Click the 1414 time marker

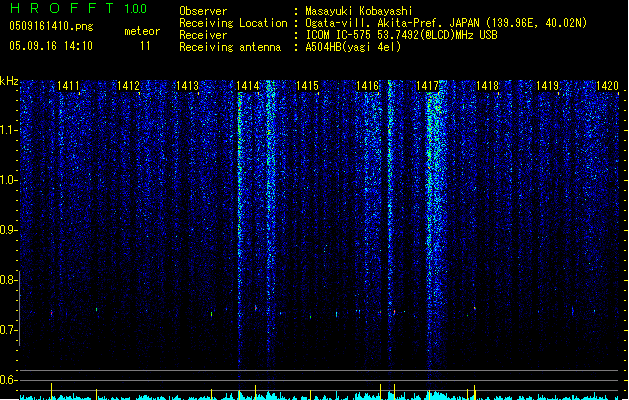pos(248,86)
